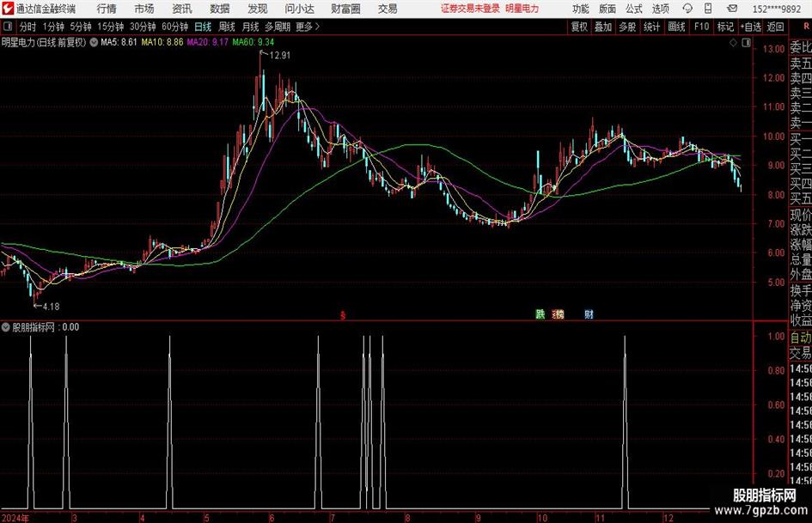This screenshot has height=523, width=812.
Task: Click the blue 财 info marker
Action: [x=589, y=313]
